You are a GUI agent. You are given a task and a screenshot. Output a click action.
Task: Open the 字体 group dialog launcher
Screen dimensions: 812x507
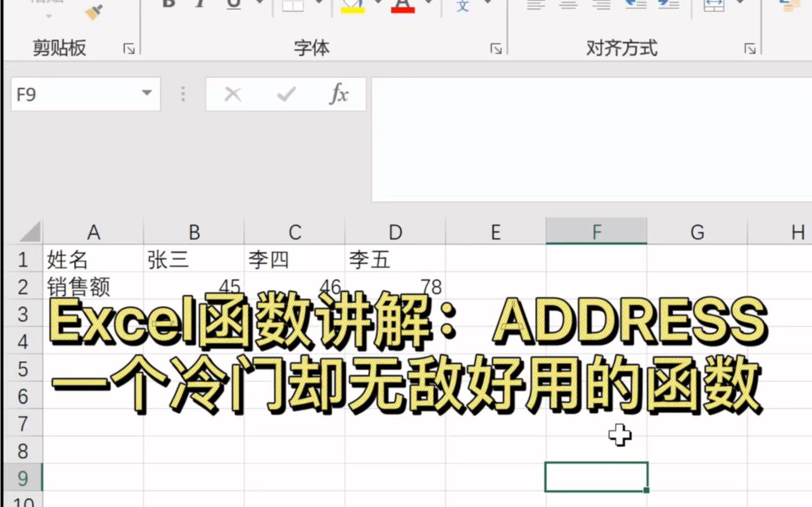[496, 49]
